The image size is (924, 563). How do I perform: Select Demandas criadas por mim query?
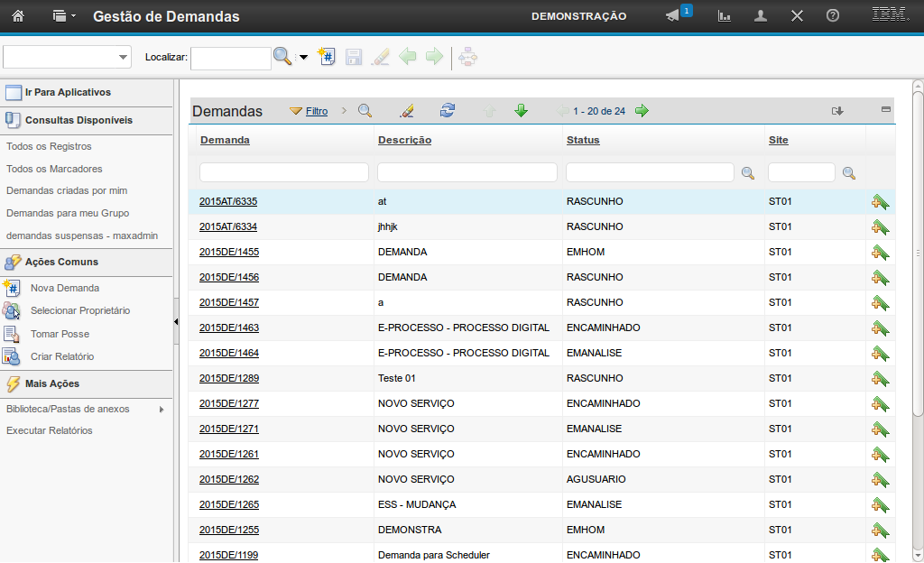(67, 190)
